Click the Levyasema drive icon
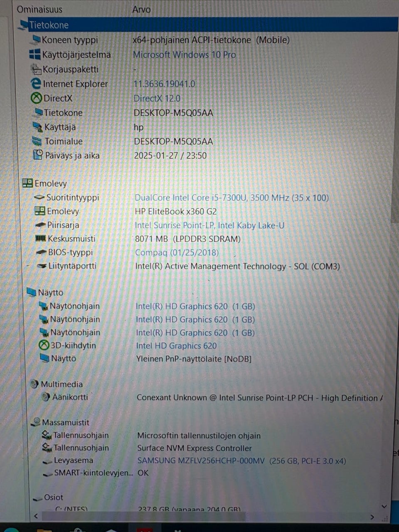 click(x=47, y=461)
